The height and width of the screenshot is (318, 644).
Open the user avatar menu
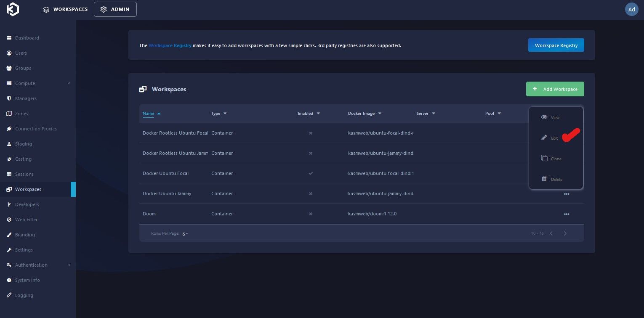point(631,9)
